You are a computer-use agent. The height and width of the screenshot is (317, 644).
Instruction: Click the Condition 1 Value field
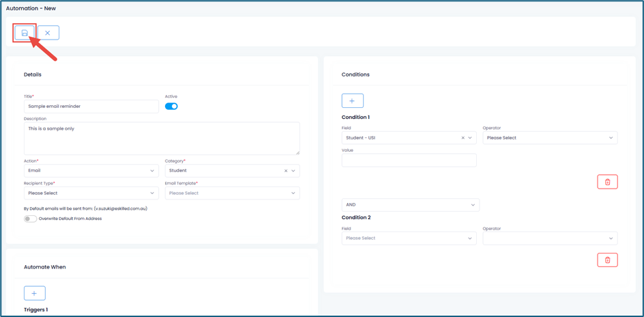pyautogui.click(x=409, y=161)
